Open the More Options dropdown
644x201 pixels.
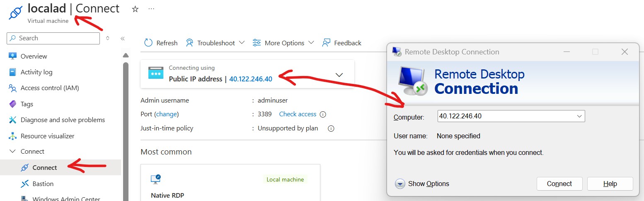point(283,43)
